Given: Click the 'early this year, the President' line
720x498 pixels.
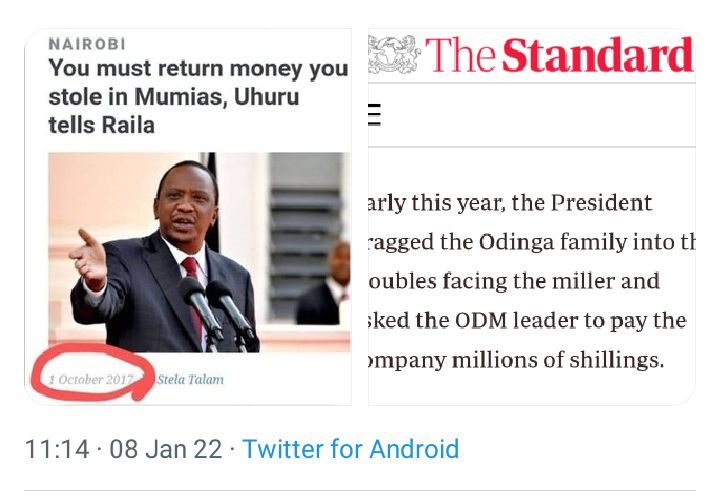Looking at the screenshot, I should (510, 203).
